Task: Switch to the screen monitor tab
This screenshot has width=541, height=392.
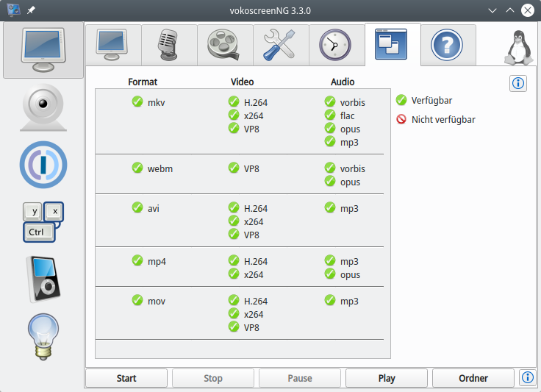Action: tap(112, 45)
